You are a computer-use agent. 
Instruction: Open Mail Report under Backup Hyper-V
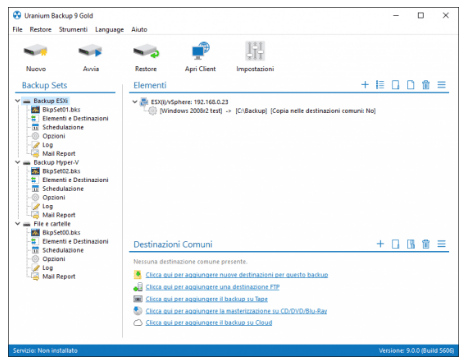59,215
